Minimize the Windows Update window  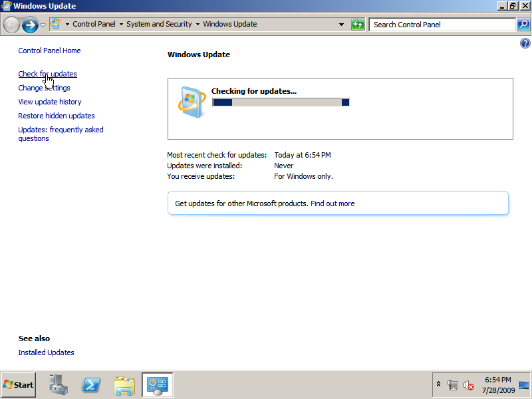[503, 6]
